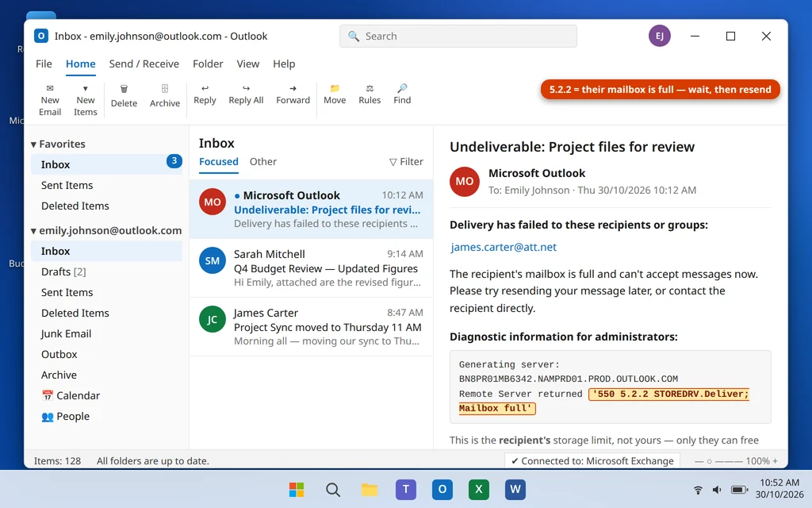Click the james.carter@att.net link
The height and width of the screenshot is (508, 812).
[504, 248]
